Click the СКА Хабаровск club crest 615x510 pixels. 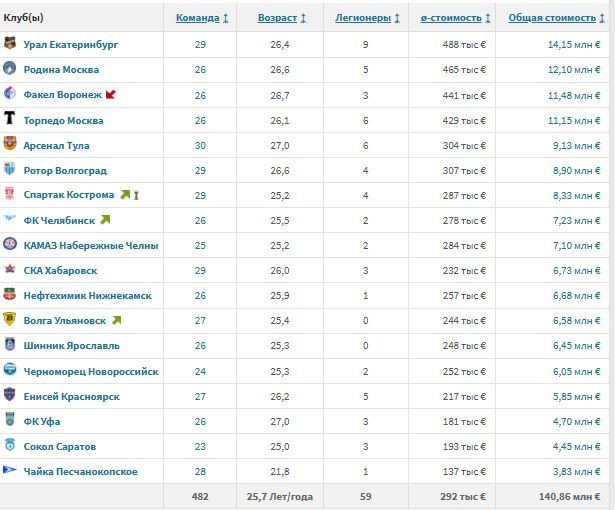(x=10, y=270)
